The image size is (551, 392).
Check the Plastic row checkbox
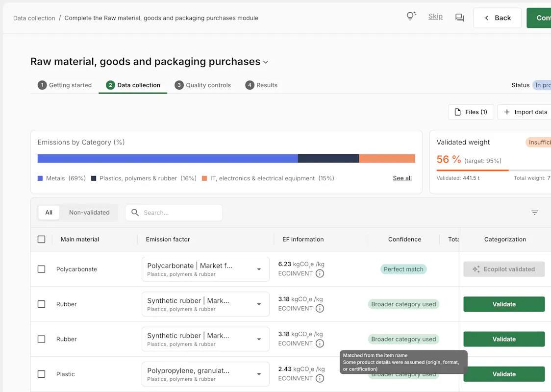[42, 374]
